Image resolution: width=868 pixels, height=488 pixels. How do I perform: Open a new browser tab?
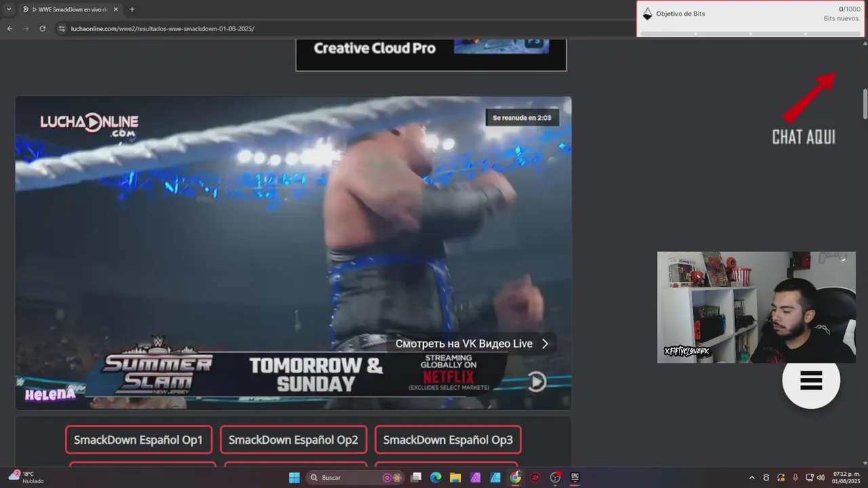pyautogui.click(x=132, y=9)
